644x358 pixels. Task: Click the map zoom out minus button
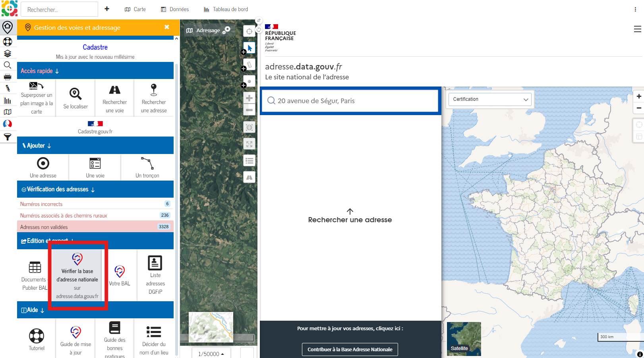tap(249, 110)
